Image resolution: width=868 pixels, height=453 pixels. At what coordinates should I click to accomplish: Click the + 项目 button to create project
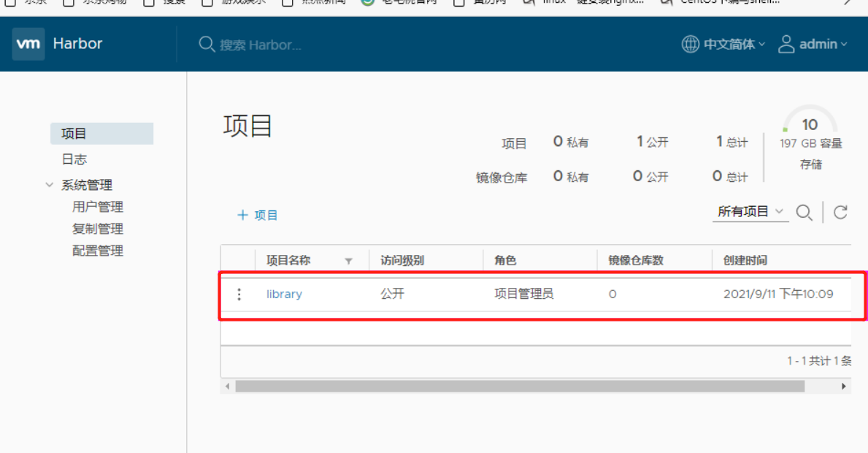[x=257, y=215]
